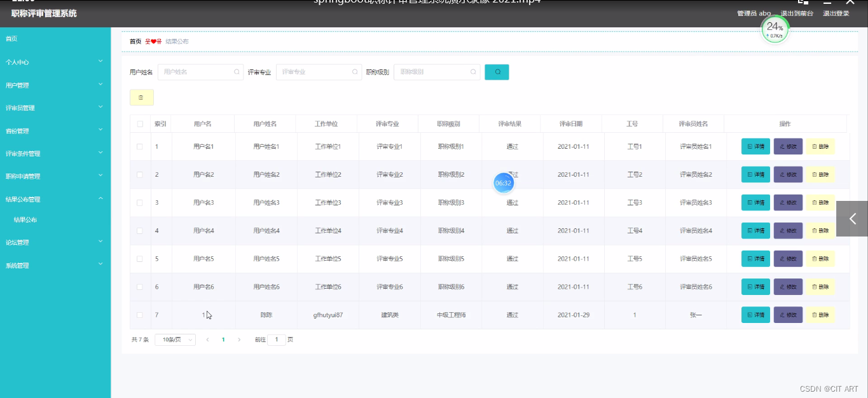Click the 24% network speed widget
Image resolution: width=868 pixels, height=398 pixels.
pyautogui.click(x=775, y=29)
